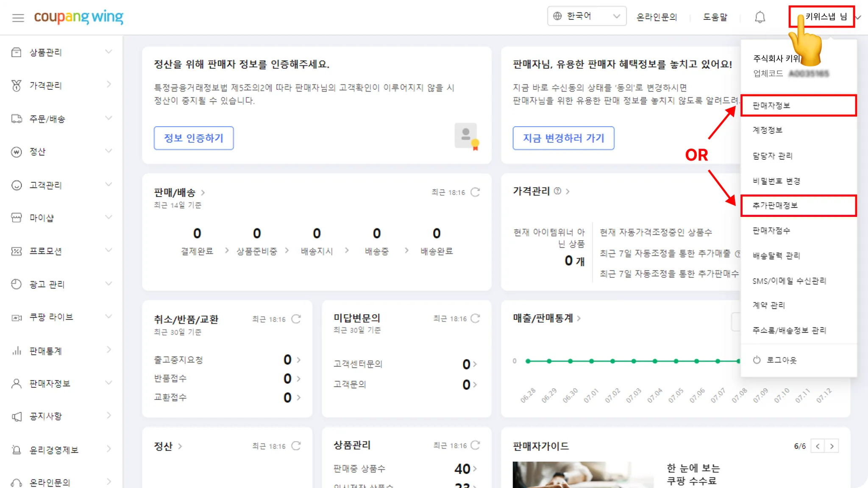Click the 정보 인증하기 button

(193, 138)
